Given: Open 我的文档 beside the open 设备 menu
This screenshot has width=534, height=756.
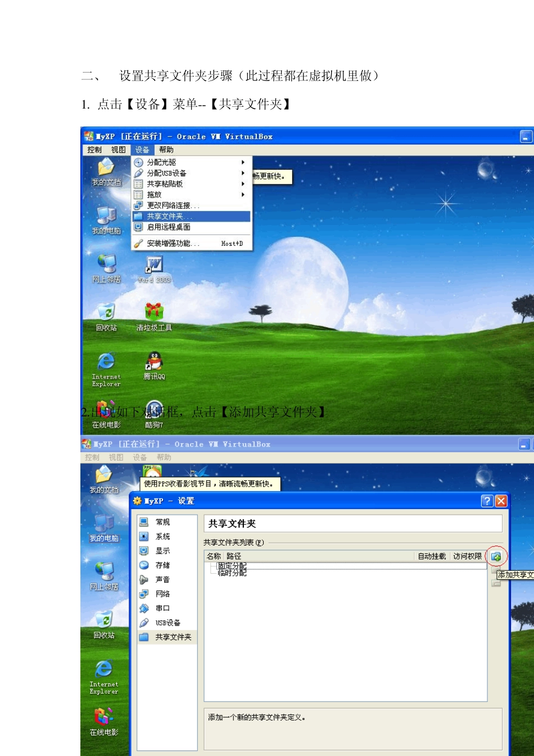Looking at the screenshot, I should pyautogui.click(x=106, y=172).
